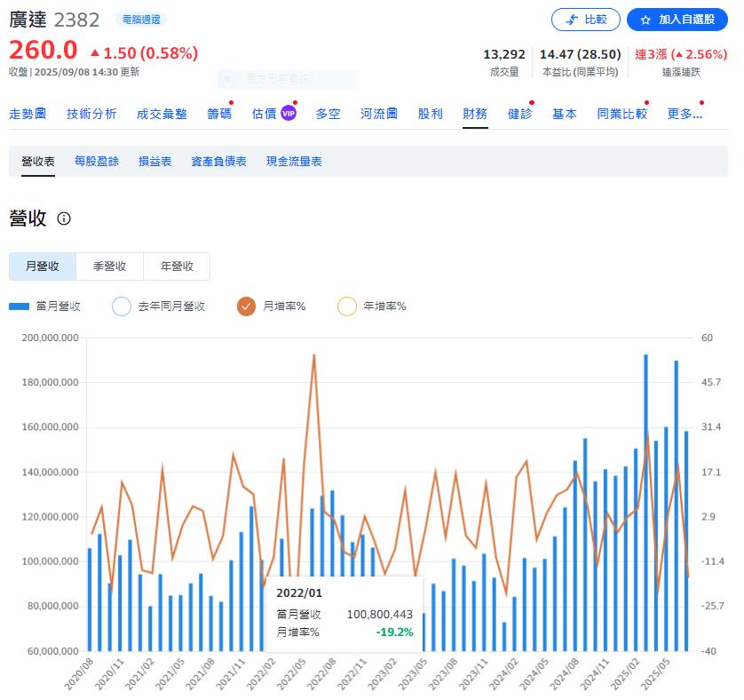Switch to 多空 tab

coord(328,114)
